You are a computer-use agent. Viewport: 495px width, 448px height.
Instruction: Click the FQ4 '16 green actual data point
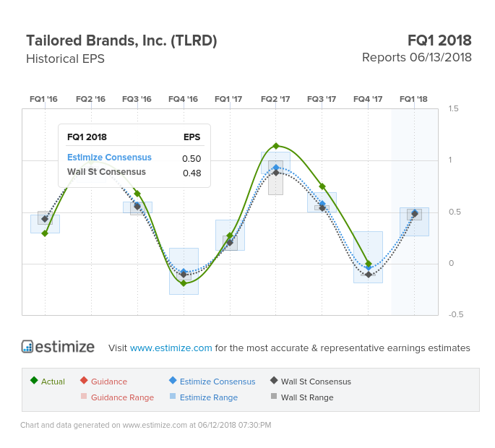pos(184,283)
